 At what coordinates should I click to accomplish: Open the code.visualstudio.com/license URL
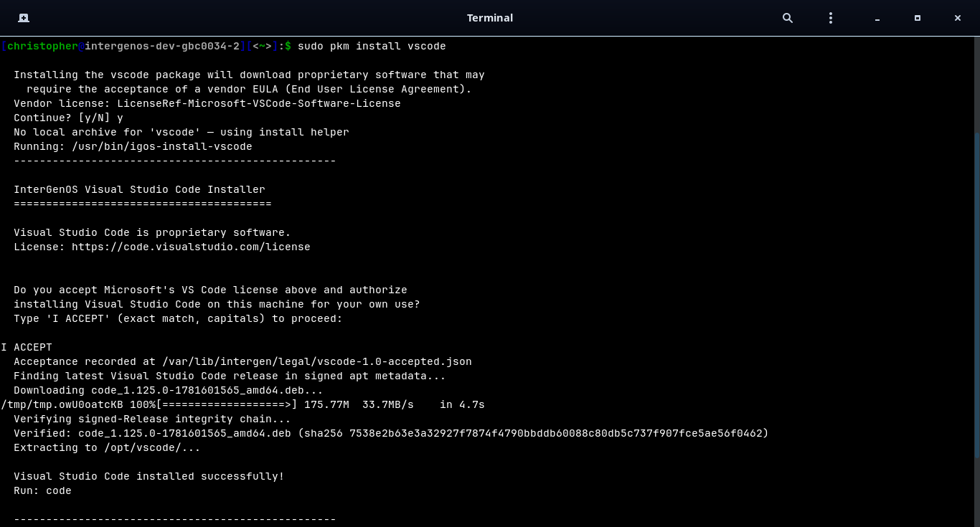(191, 247)
